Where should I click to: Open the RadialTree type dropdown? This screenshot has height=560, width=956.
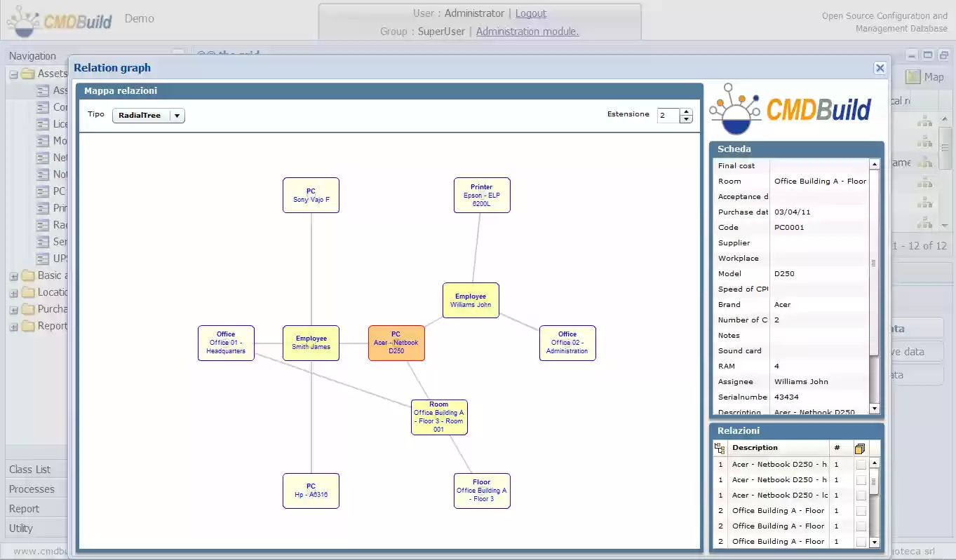point(177,115)
